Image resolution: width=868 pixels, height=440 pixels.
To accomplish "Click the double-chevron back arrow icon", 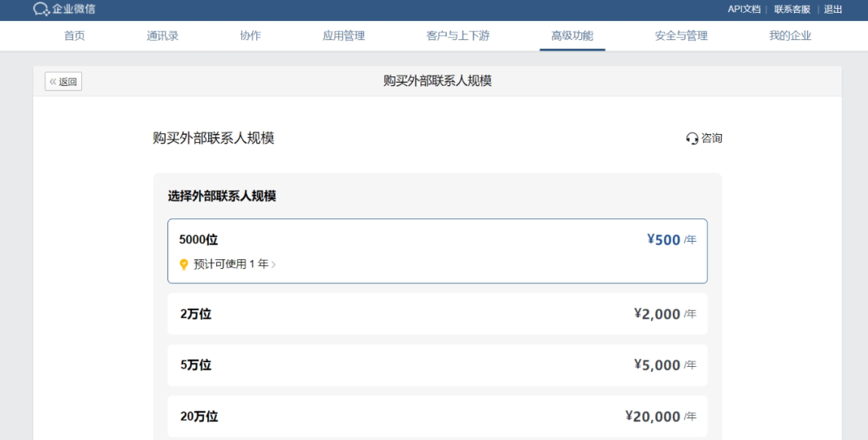I will coord(53,82).
